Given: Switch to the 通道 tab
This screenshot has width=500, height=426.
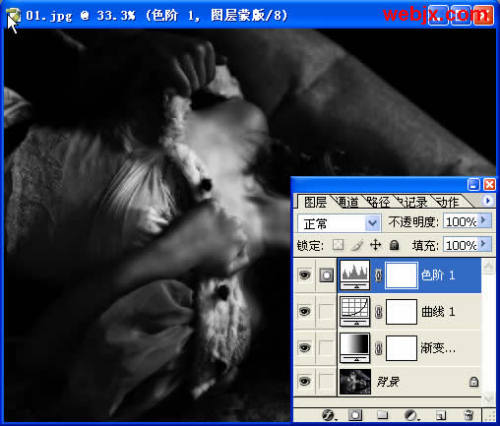Looking at the screenshot, I should pos(348,202).
